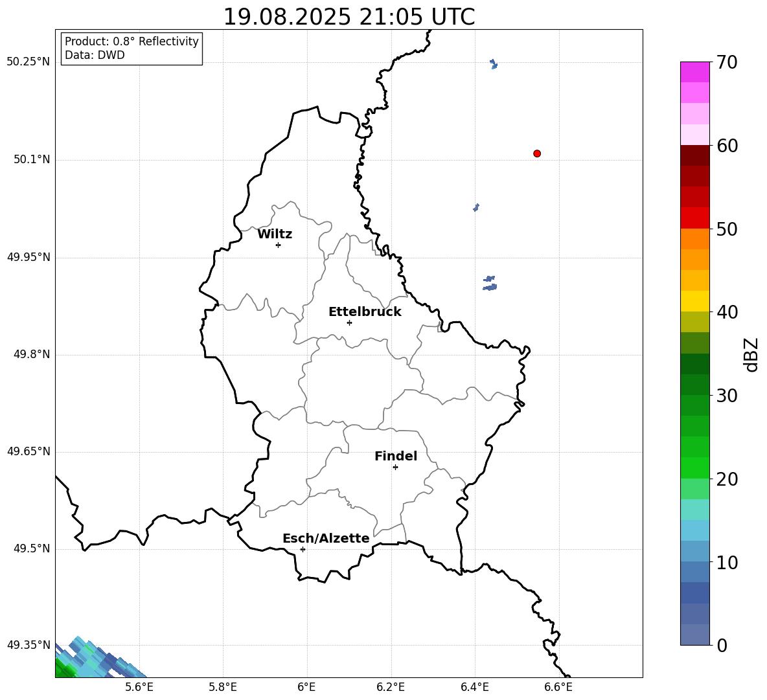Screen dimensions: 767x700
Task: Click the blue radar echo pair near 6.4°E
Action: click(x=490, y=283)
